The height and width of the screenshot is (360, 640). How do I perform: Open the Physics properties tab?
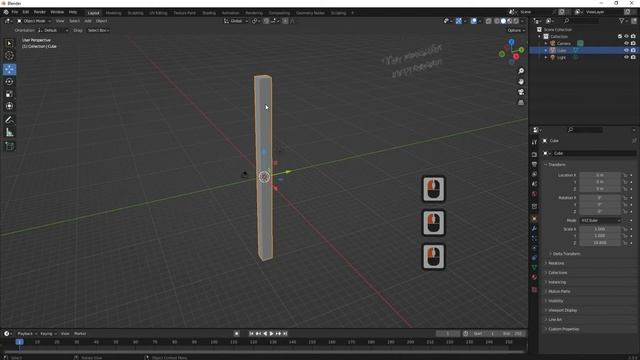point(534,248)
